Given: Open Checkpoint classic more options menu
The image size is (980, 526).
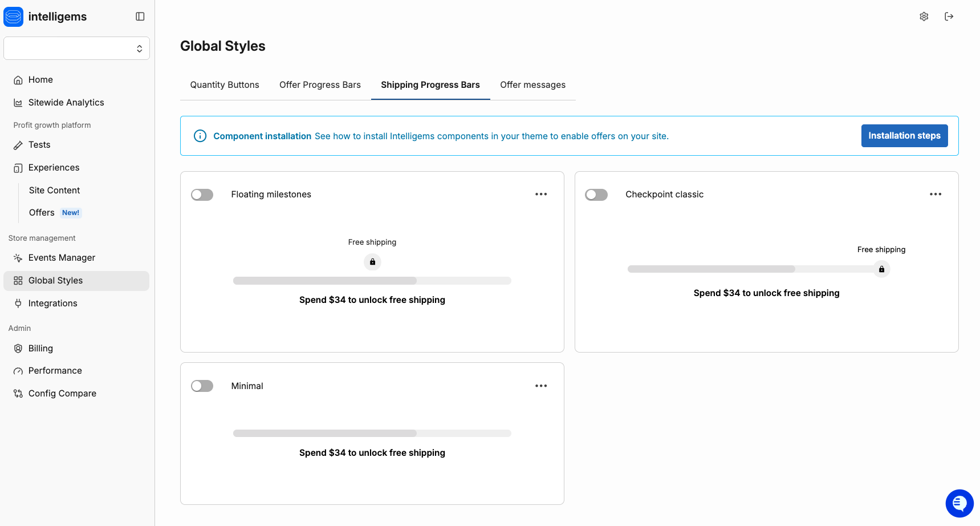Looking at the screenshot, I should (x=935, y=195).
